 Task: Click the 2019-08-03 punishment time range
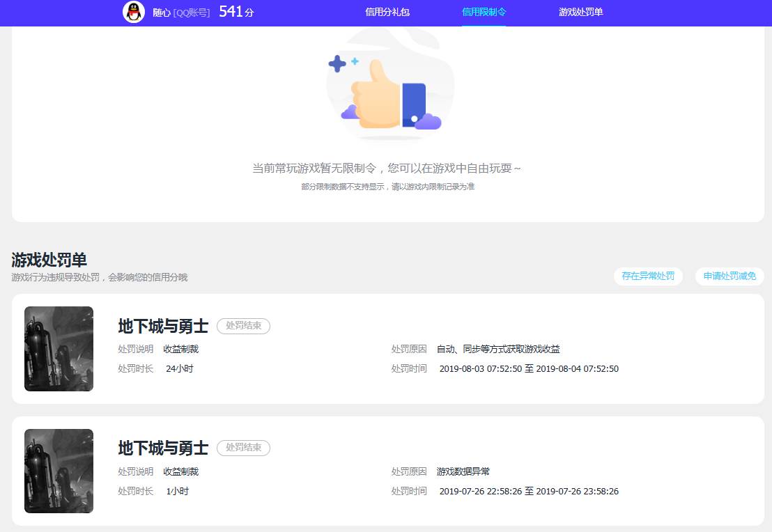click(x=529, y=368)
